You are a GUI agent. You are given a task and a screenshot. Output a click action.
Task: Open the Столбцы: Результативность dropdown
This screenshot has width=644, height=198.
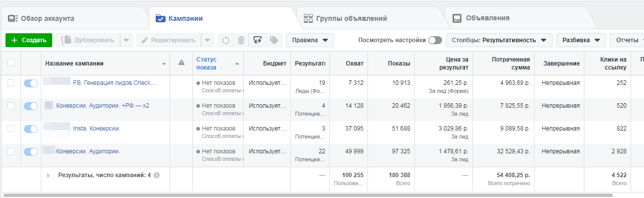pos(499,40)
